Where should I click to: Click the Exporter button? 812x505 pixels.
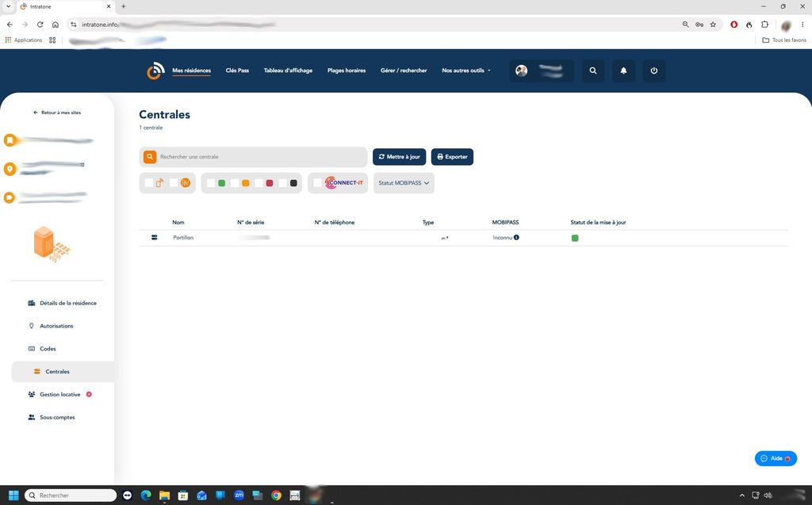pos(452,157)
